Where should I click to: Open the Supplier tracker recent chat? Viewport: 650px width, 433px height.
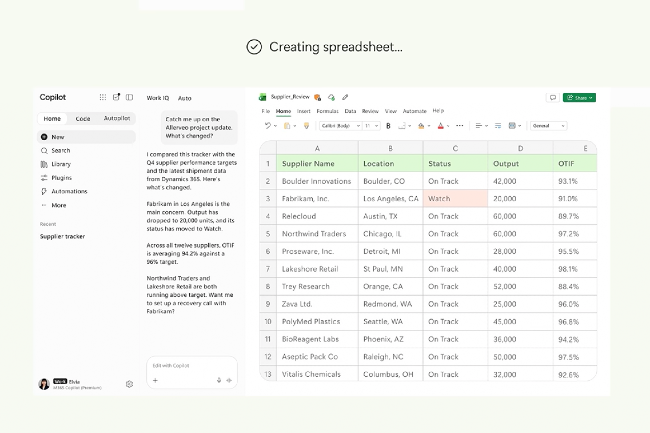63,237
